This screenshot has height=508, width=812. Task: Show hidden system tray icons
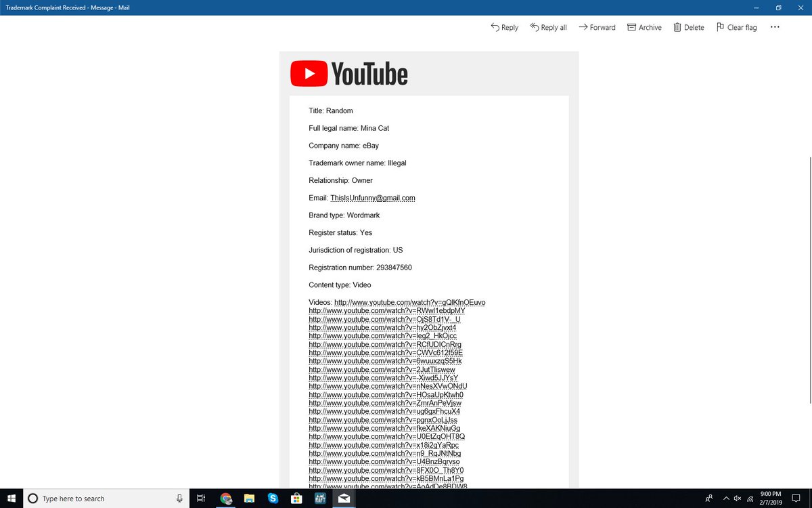coord(727,499)
